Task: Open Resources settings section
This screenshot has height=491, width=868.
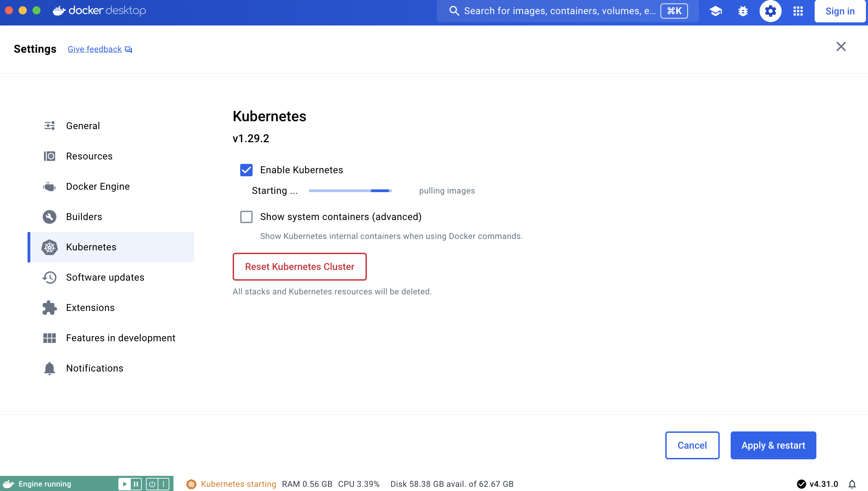Action: click(111, 156)
